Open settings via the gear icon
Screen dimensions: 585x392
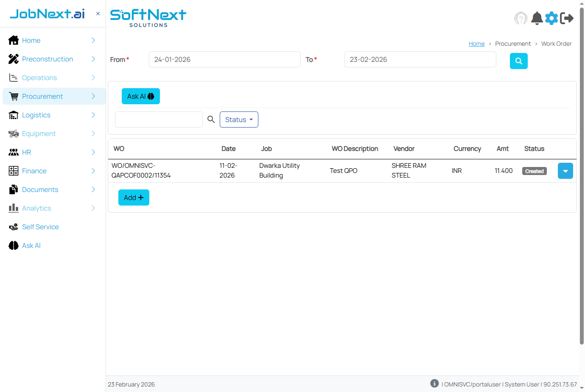coord(551,18)
